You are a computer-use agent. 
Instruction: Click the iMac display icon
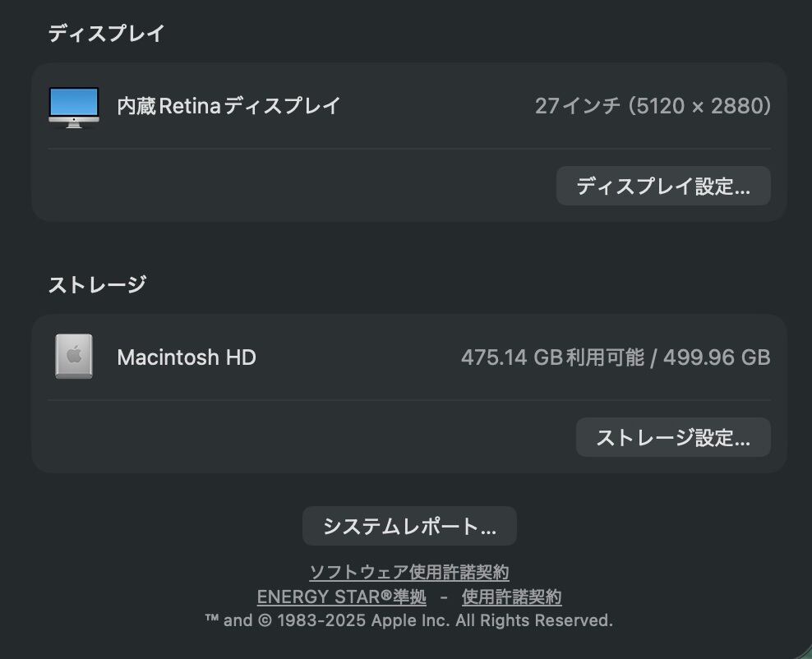click(74, 107)
